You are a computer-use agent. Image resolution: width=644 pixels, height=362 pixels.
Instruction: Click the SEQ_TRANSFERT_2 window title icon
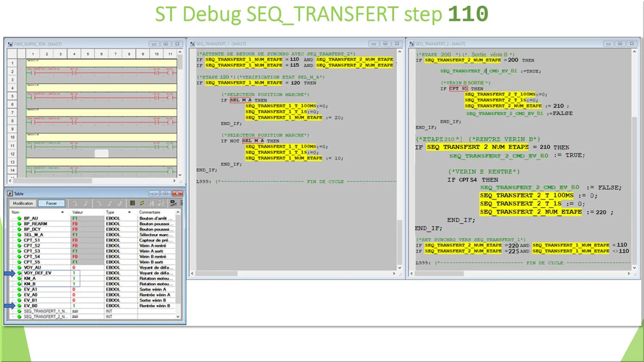(x=412, y=43)
